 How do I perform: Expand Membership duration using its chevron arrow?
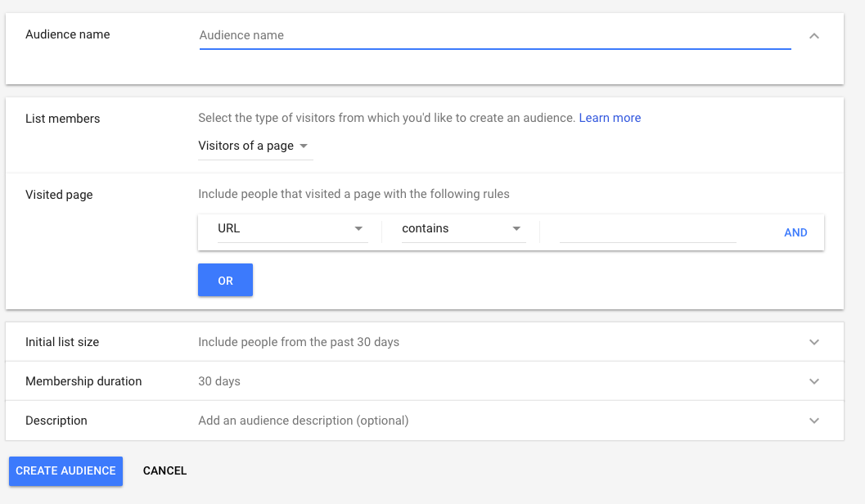813,381
